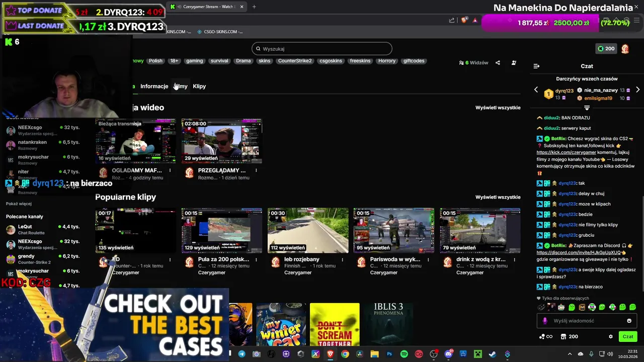Open the user profile avatar near the Kicks balance
This screenshot has width=644, height=362.
(x=625, y=49)
